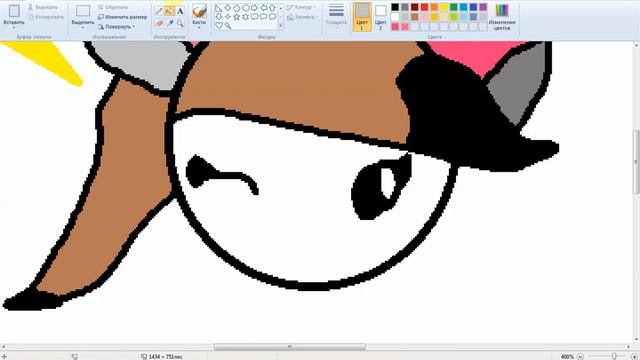Click the Вырезать cut button
This screenshot has height=360, width=640.
[x=43, y=7]
